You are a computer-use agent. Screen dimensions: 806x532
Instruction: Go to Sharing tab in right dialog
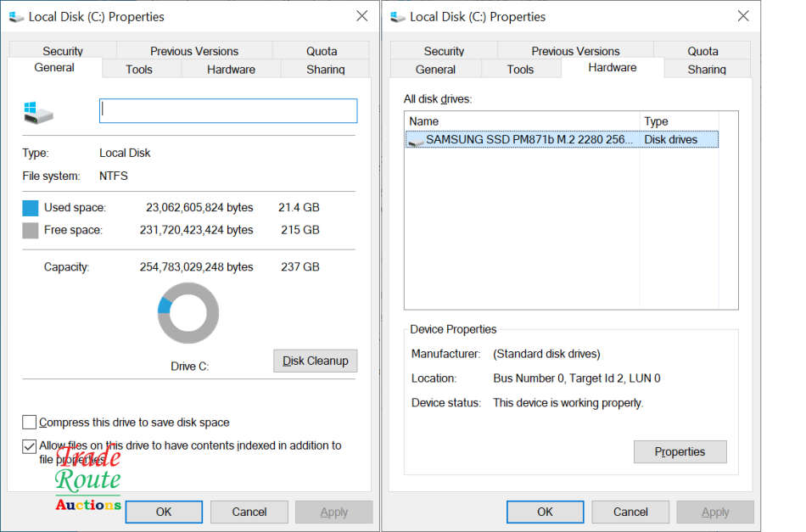706,70
